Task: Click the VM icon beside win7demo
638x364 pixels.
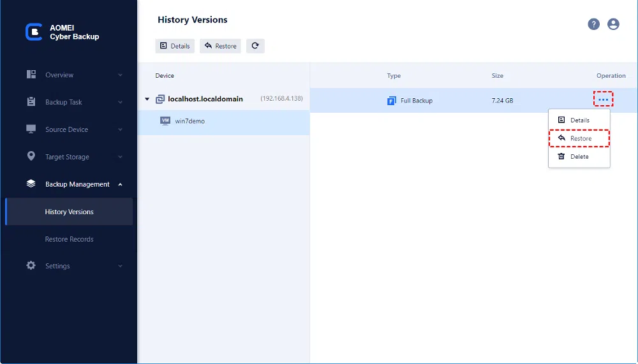Action: tap(165, 120)
